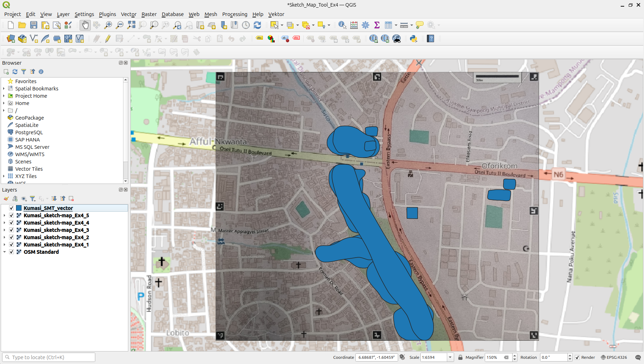The height and width of the screenshot is (364, 644).
Task: Open the Scale dropdown list
Action: (x=450, y=357)
